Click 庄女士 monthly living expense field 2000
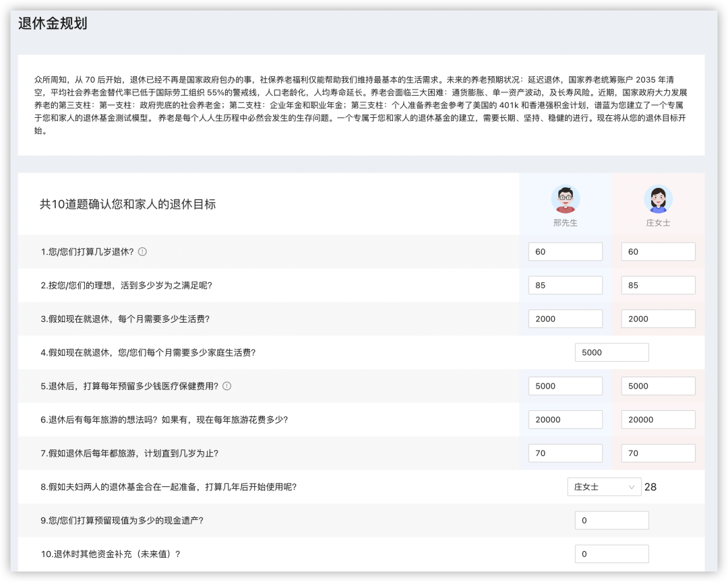This screenshot has height=582, width=728. (x=658, y=319)
